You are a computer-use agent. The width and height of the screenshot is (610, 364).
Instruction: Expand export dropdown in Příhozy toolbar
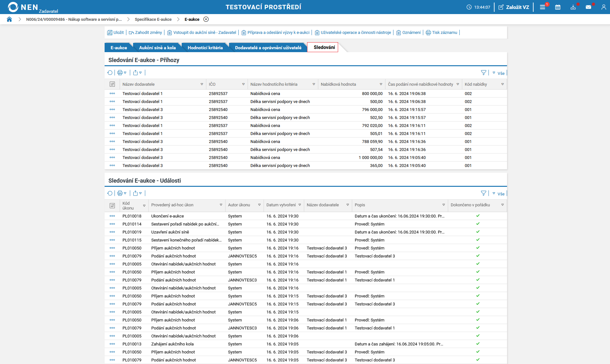pos(137,73)
